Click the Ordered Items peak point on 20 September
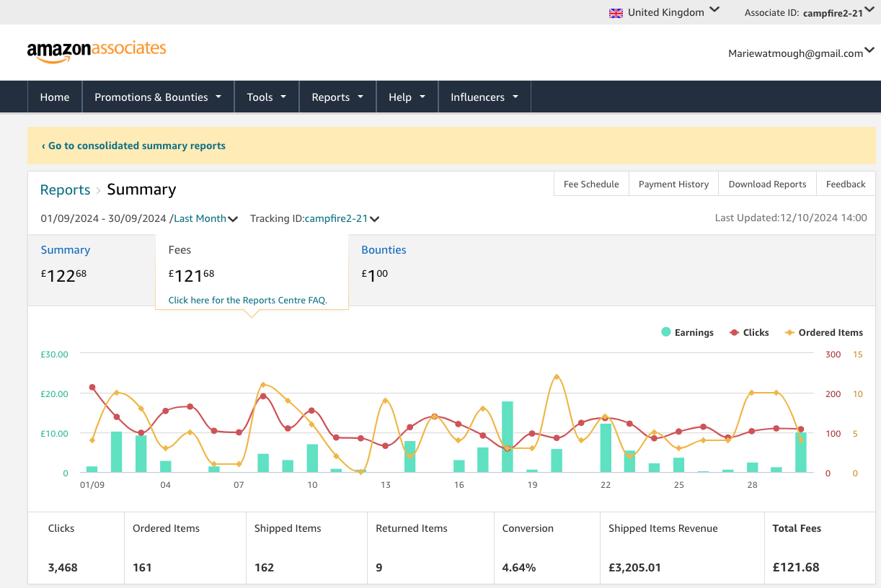This screenshot has height=588, width=881. [x=556, y=377]
